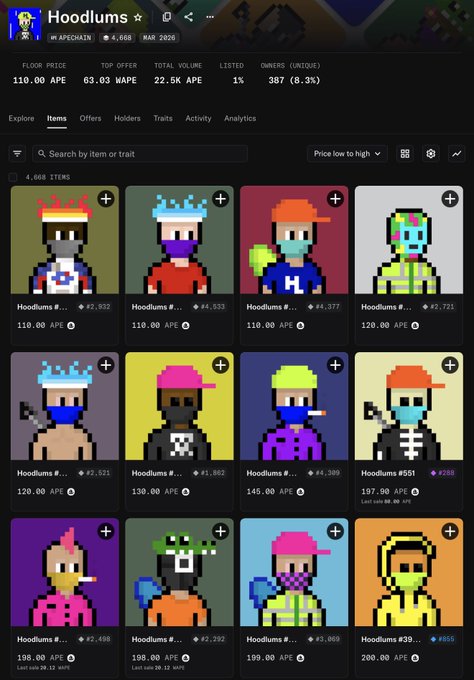Open the pink-mohawk Hoodlum rank #2,498 thumbnail
Screen dimensions: 474x680
coord(65,572)
